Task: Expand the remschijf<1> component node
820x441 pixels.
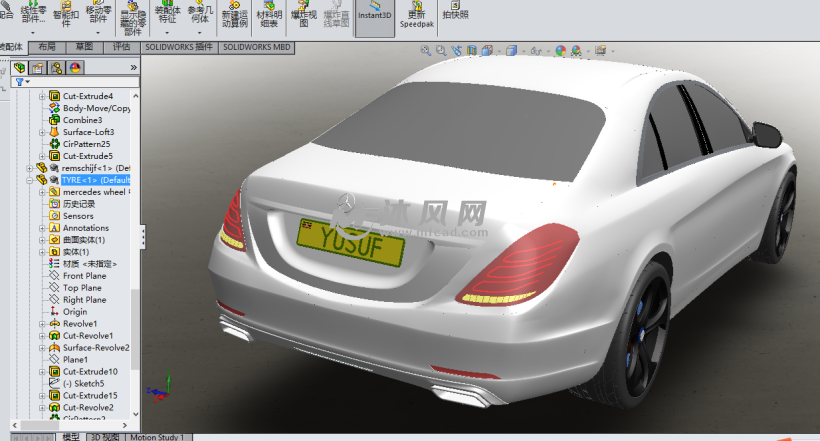Action: coord(30,168)
